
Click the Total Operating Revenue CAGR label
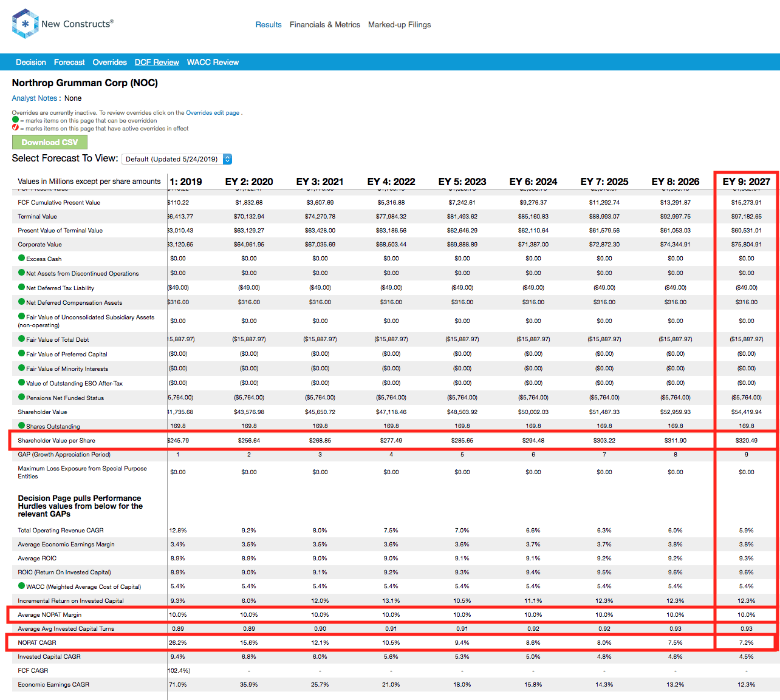61,530
